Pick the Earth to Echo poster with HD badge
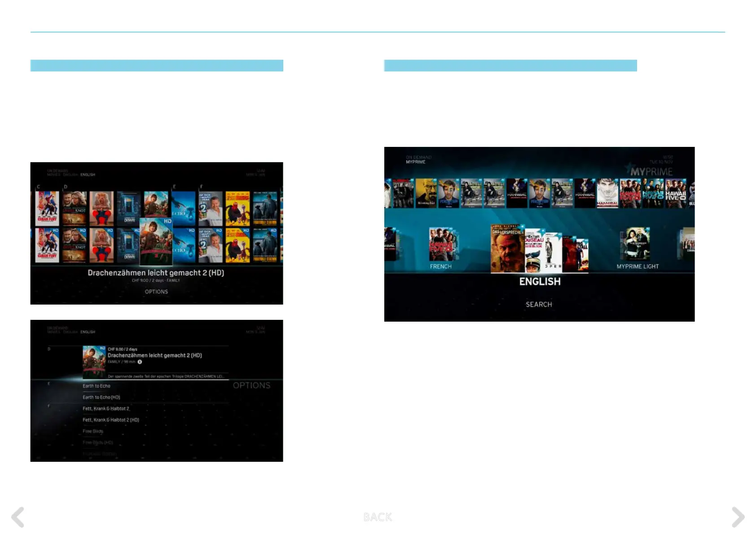The image size is (756, 535). tap(184, 245)
